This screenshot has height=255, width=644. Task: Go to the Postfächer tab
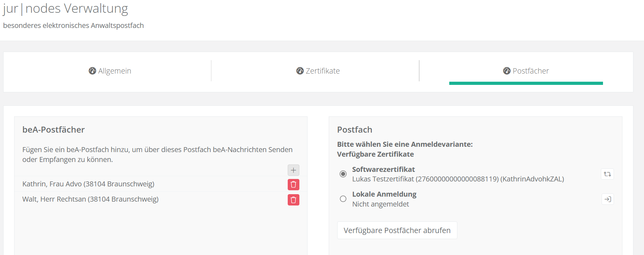tap(530, 71)
